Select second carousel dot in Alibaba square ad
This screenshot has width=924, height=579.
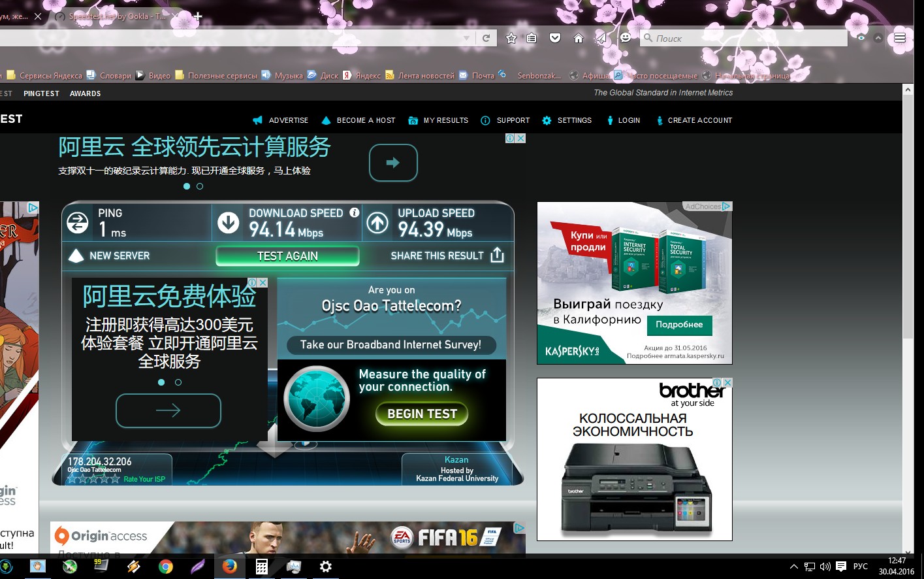178,382
